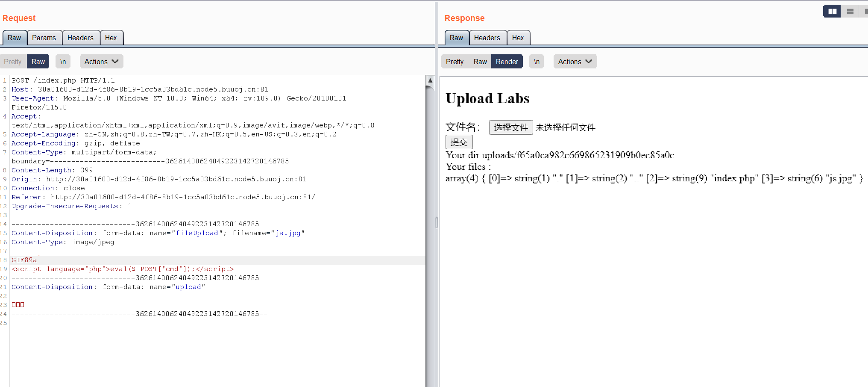Select the side-by-side layout icon
868x387 pixels.
tap(832, 12)
